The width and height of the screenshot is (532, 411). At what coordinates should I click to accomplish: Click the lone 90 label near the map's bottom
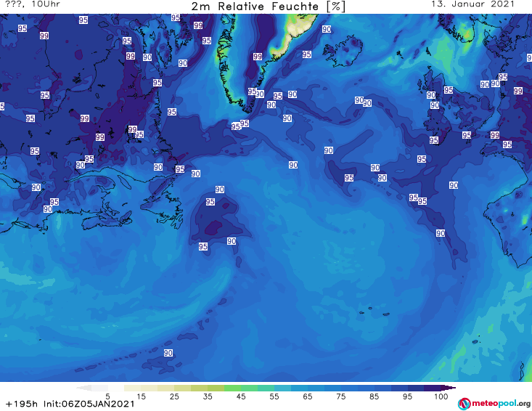[168, 353]
